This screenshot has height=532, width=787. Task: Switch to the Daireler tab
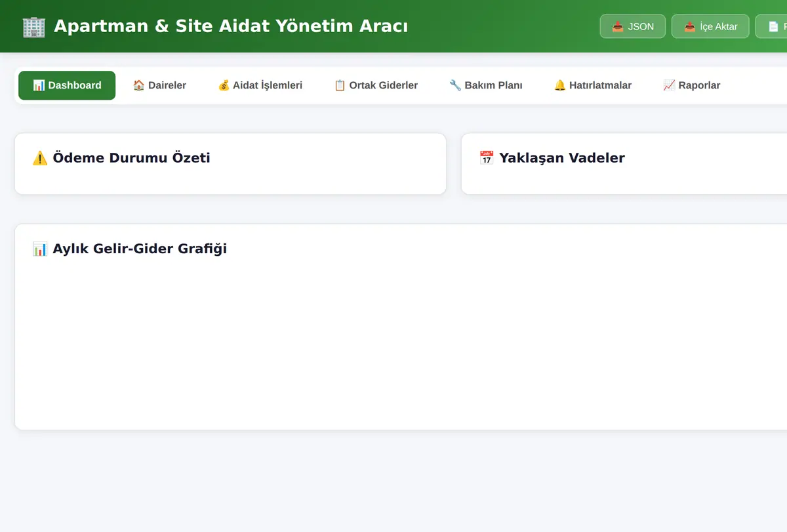[x=159, y=85]
